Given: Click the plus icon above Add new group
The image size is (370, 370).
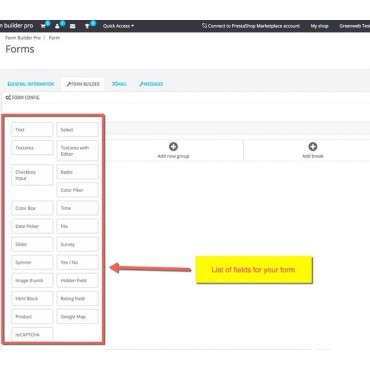Looking at the screenshot, I should 173,146.
